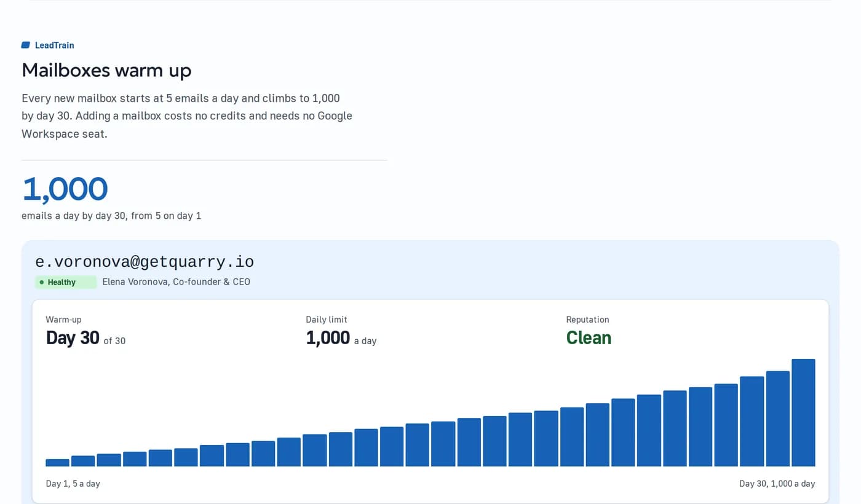The width and height of the screenshot is (861, 504).
Task: Click the LeadTrain logo icon
Action: (x=26, y=45)
